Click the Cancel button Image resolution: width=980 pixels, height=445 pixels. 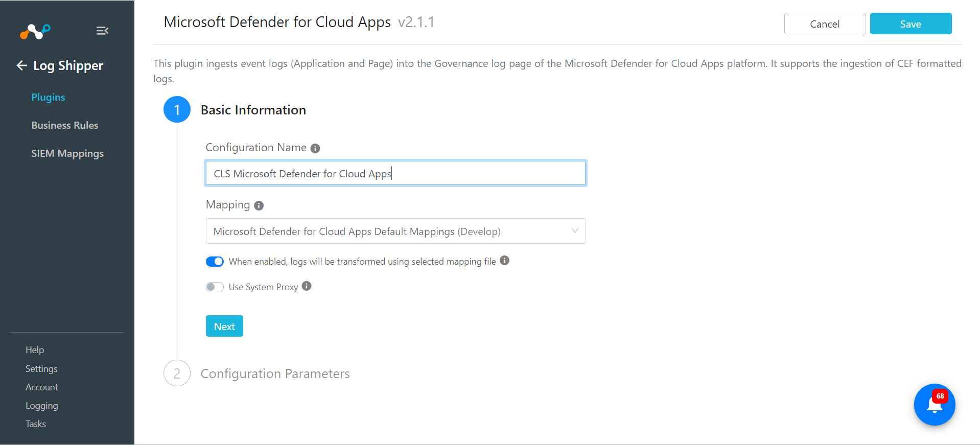click(825, 24)
